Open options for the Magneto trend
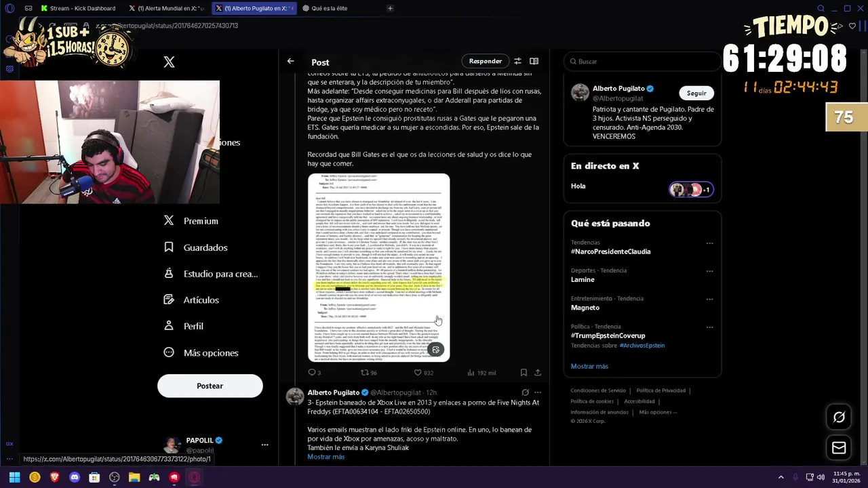The height and width of the screenshot is (488, 868). point(709,299)
